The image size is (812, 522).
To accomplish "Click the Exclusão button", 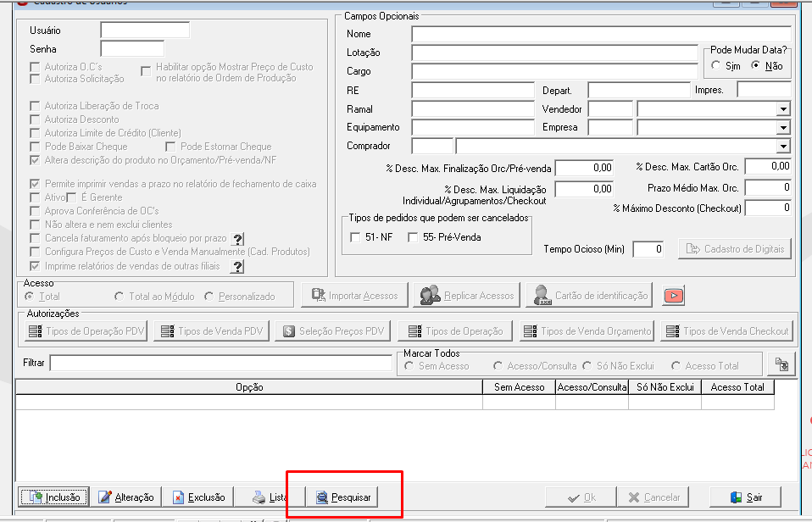I will [x=197, y=497].
